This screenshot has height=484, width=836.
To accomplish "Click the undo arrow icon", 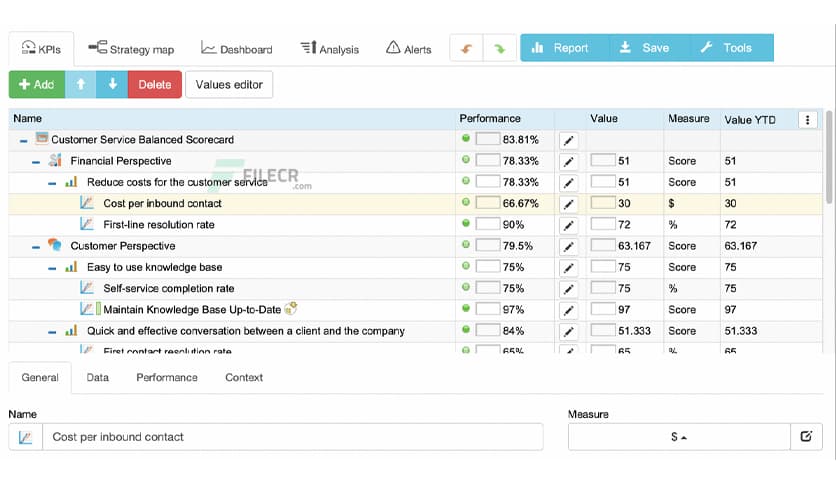I will pos(467,49).
